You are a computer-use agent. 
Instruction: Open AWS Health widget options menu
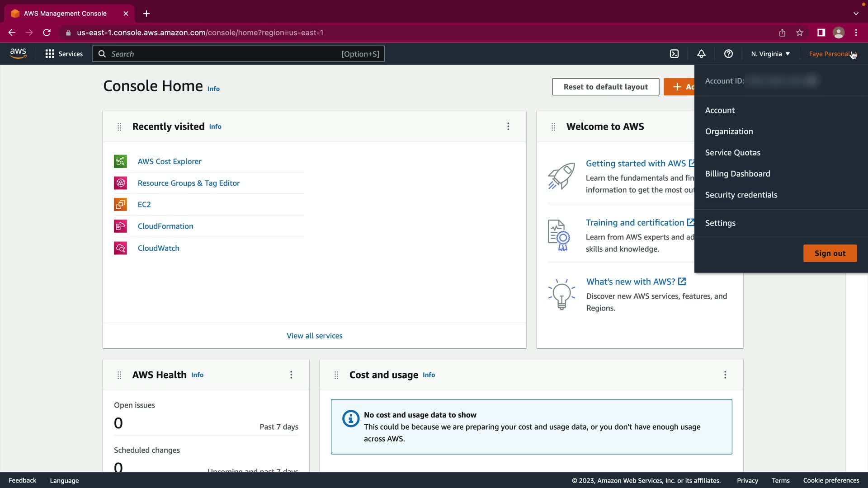[x=291, y=375]
